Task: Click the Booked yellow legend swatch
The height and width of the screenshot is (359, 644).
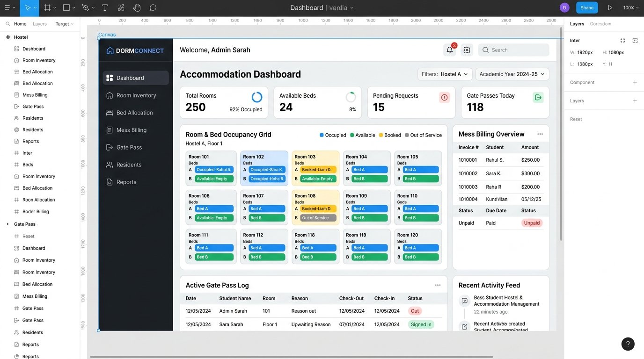Action: (381, 135)
